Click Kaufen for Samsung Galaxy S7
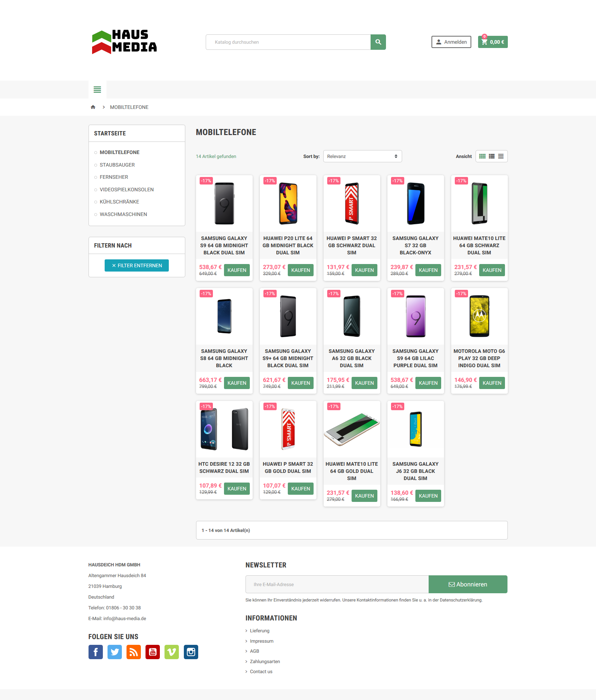This screenshot has height=700, width=596. tap(428, 270)
